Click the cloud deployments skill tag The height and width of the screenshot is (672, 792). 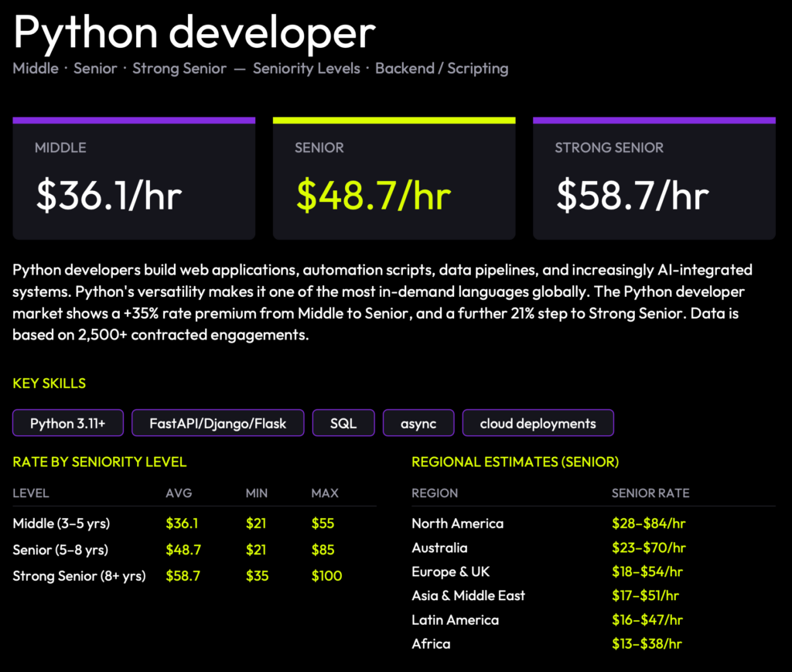[538, 423]
